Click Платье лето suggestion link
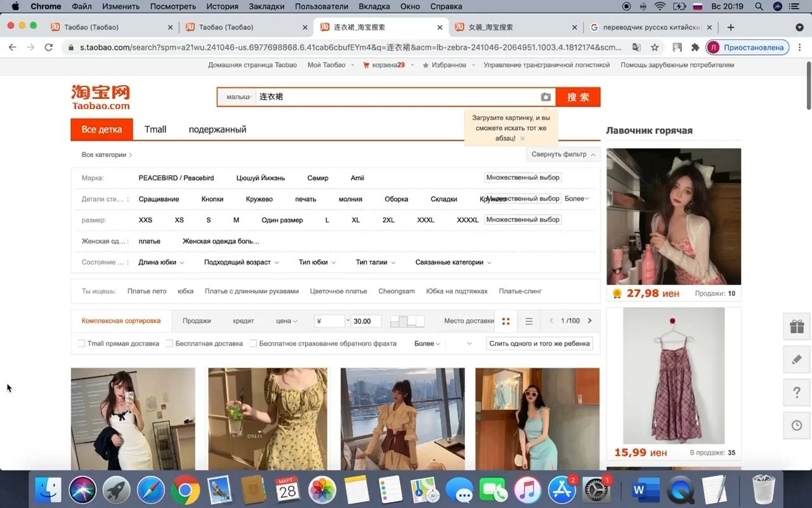 click(147, 291)
